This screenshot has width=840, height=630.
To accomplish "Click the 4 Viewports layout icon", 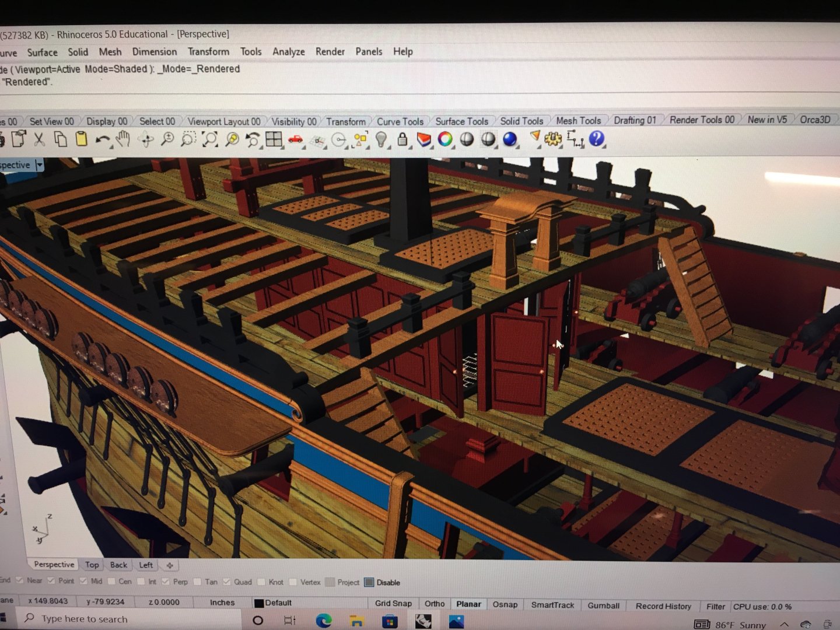I will [x=274, y=139].
